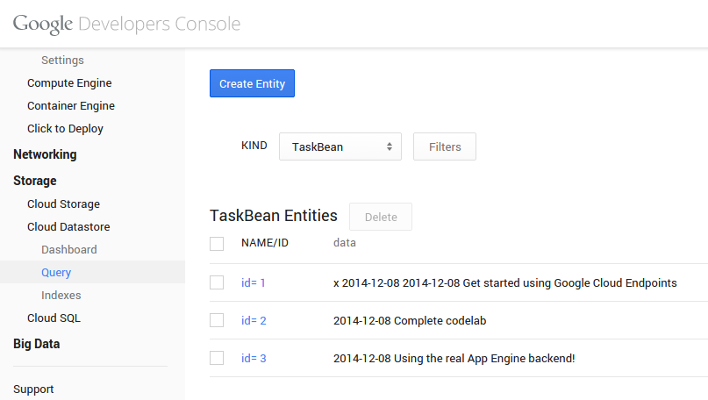Click the Google Developers Console logo
This screenshot has width=708, height=400.
tap(126, 24)
